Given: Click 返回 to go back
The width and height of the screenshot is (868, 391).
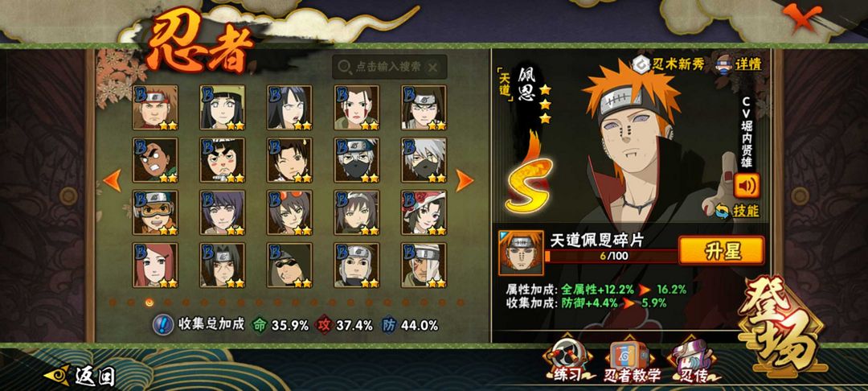Looking at the screenshot, I should click(x=80, y=376).
